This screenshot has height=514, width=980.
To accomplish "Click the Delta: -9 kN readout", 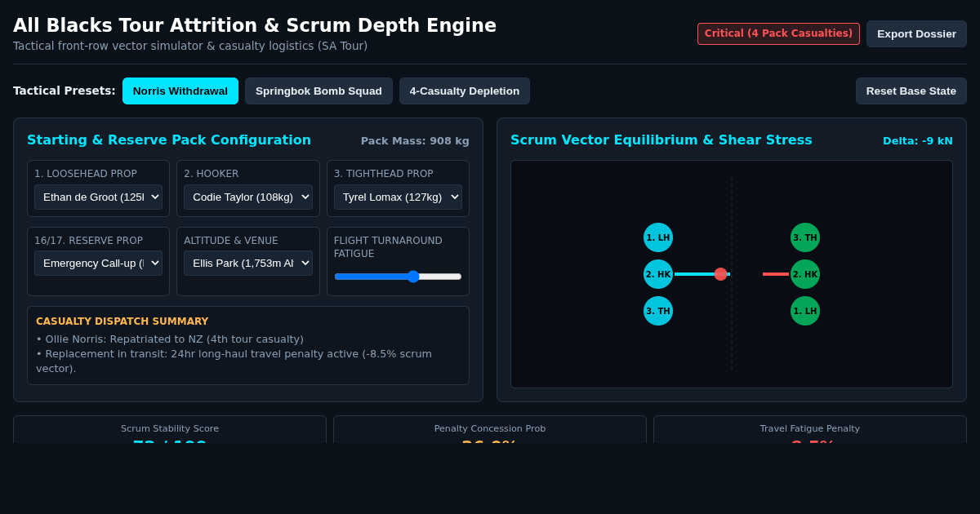I will coord(918,140).
